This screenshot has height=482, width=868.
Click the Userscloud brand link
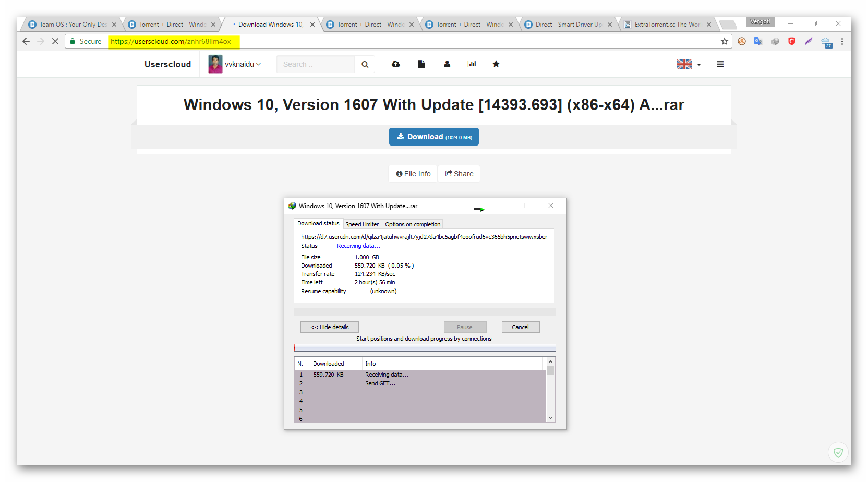click(167, 64)
